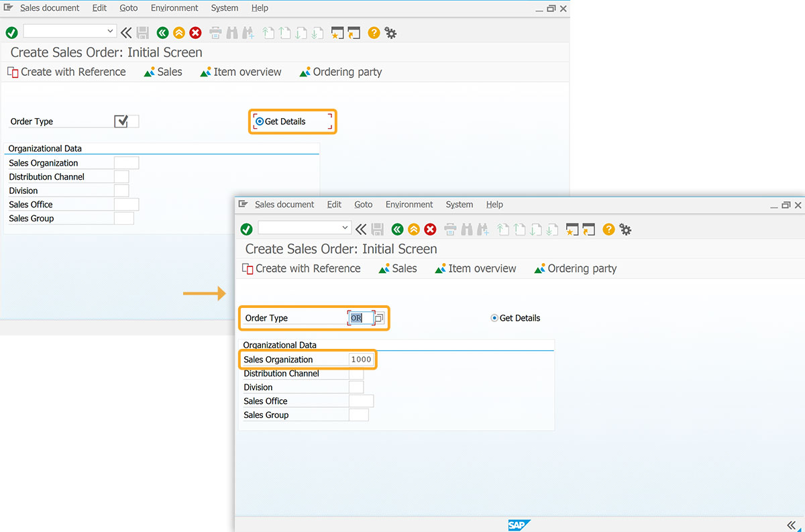
Task: Open Edit menu in rear window
Action: coord(99,8)
